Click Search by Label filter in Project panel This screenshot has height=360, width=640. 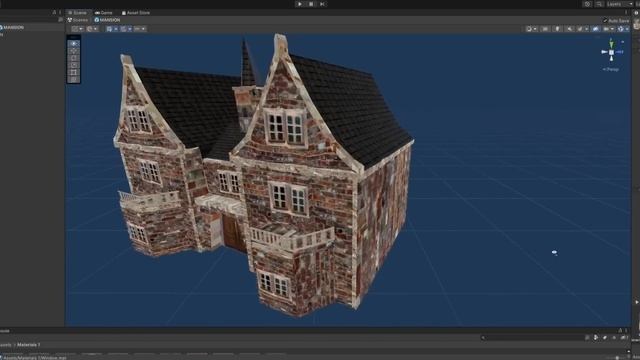click(604, 338)
